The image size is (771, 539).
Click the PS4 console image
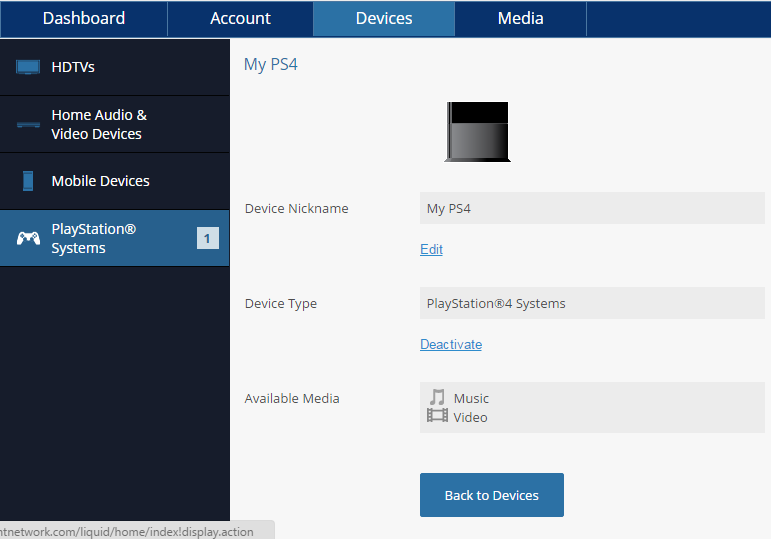click(477, 132)
